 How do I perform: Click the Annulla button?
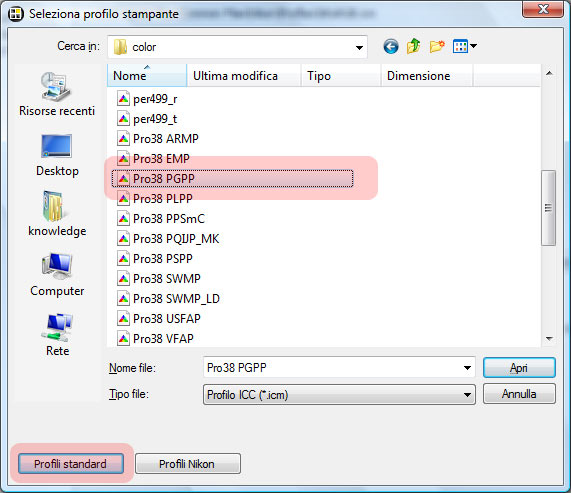pyautogui.click(x=519, y=394)
